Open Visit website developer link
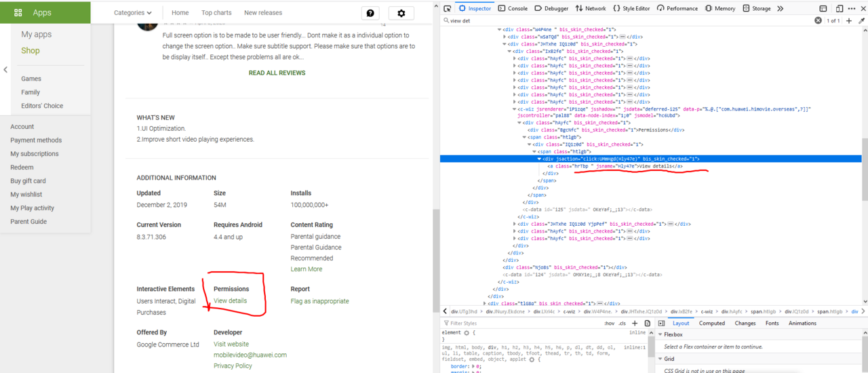Screen dimensions: 868x373 (x=231, y=344)
